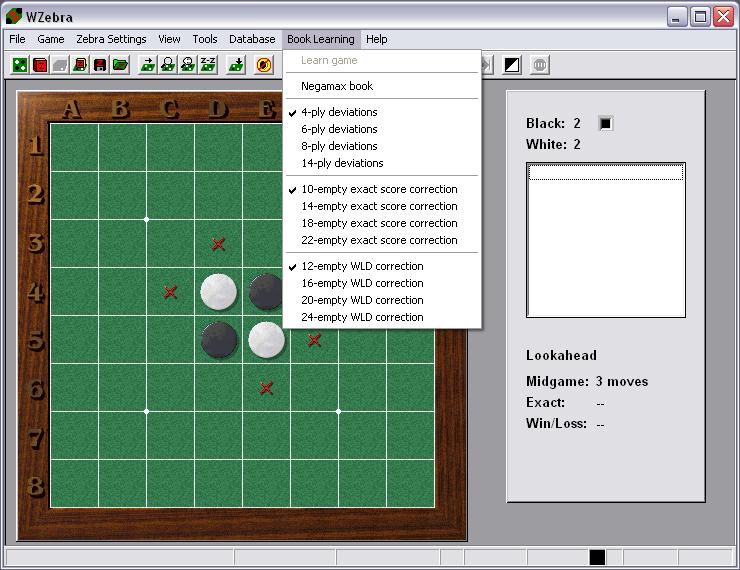Click the Black: 2 score label
The width and height of the screenshot is (740, 570).
tap(553, 123)
